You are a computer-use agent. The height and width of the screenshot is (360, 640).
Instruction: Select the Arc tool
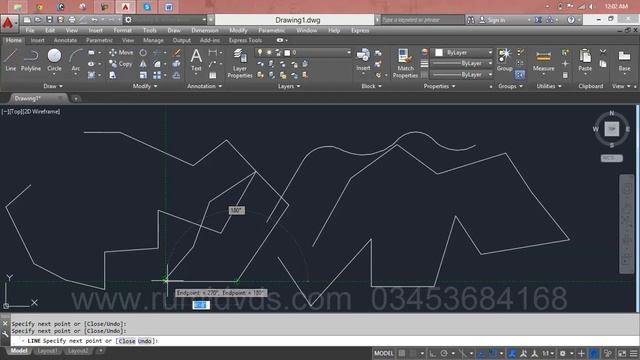[x=76, y=60]
